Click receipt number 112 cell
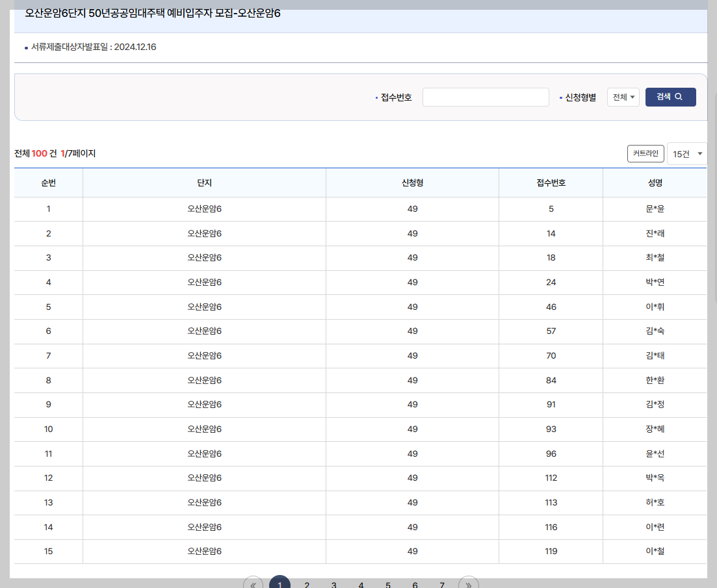Screen dimensions: 717x588 pos(551,478)
